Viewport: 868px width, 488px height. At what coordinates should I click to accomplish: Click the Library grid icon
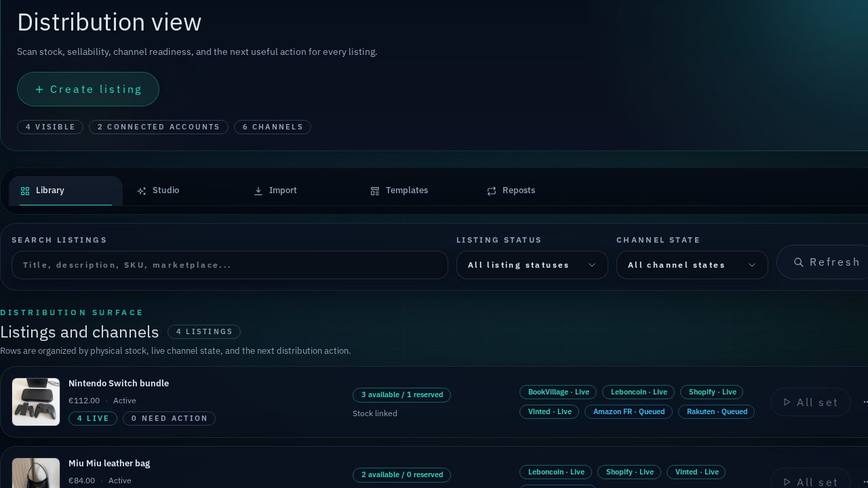point(25,191)
